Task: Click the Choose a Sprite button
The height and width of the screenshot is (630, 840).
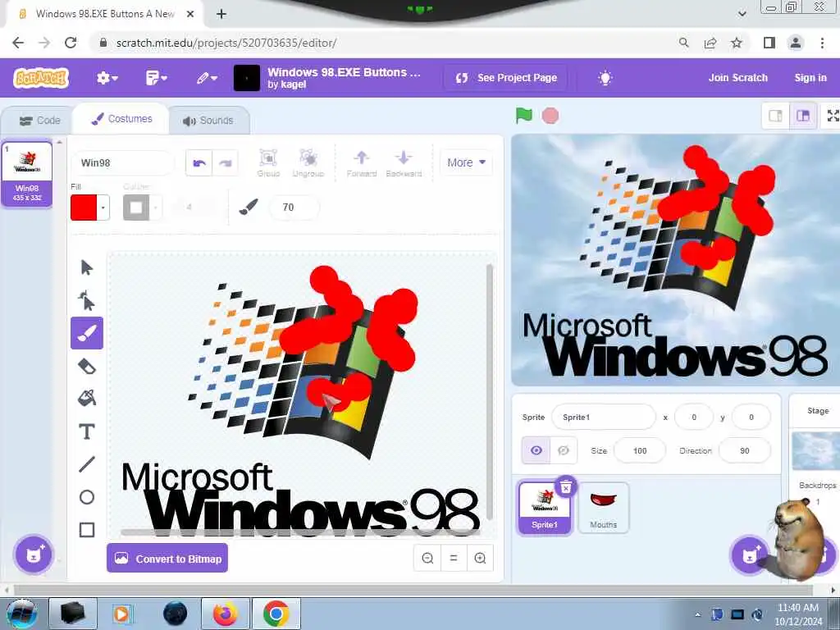Action: click(750, 555)
